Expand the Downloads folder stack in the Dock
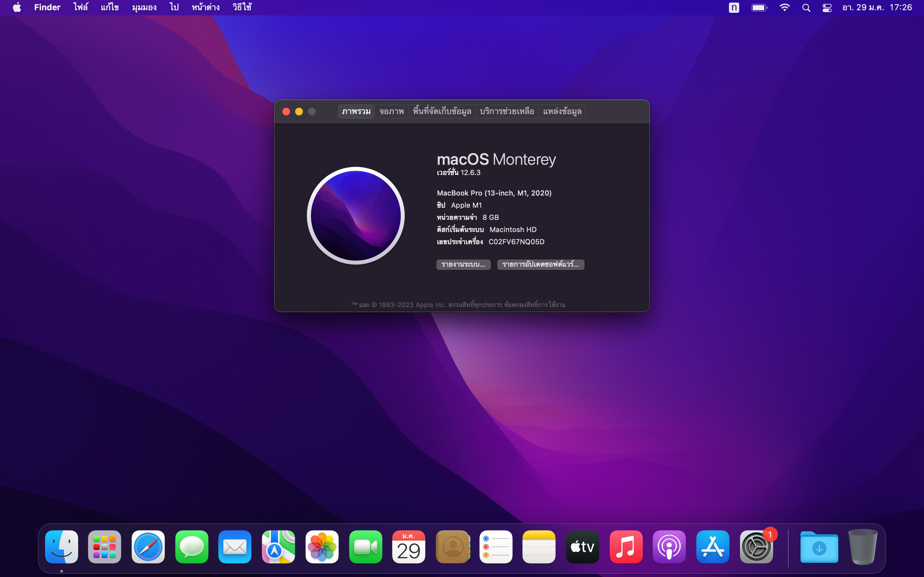This screenshot has width=924, height=577. click(x=819, y=548)
